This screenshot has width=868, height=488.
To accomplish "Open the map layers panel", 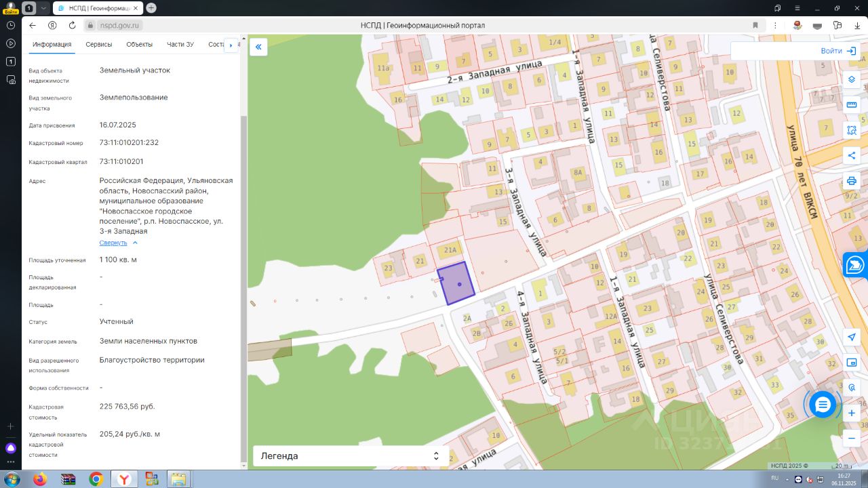I will pyautogui.click(x=852, y=79).
